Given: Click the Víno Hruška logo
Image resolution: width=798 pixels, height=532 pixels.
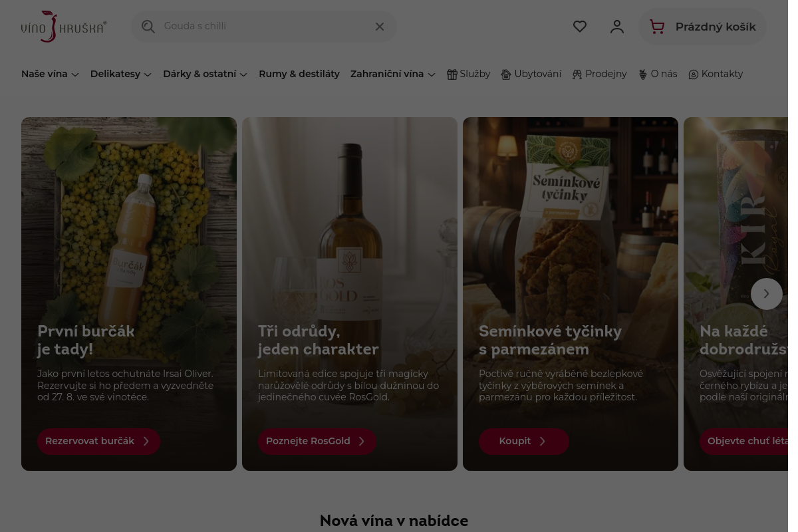Looking at the screenshot, I should [64, 27].
